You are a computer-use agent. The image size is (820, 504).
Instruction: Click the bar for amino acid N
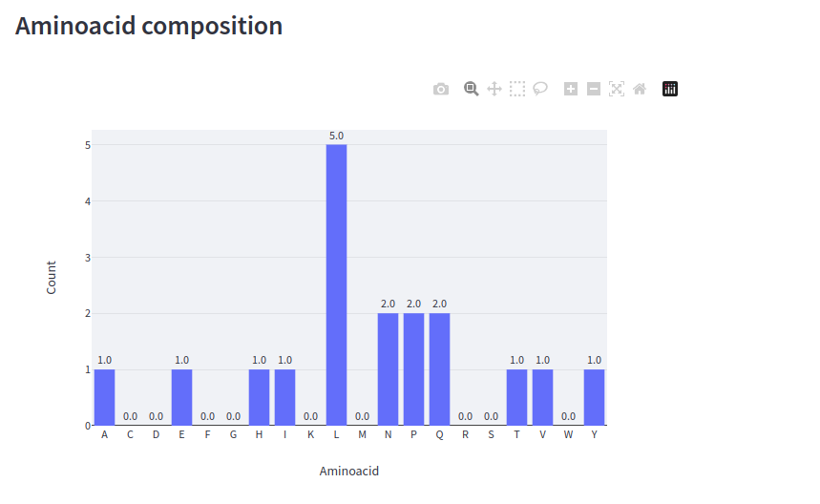point(388,368)
